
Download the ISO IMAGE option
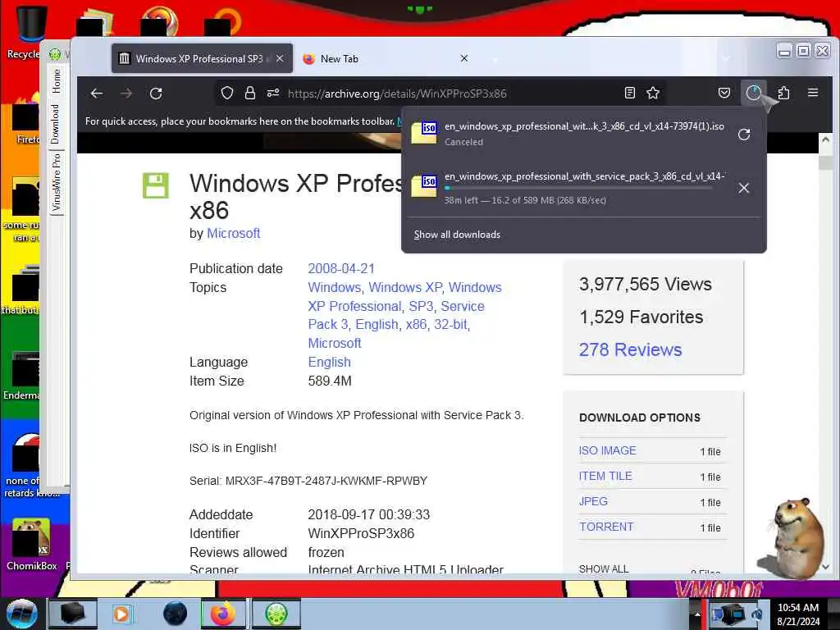pos(607,450)
